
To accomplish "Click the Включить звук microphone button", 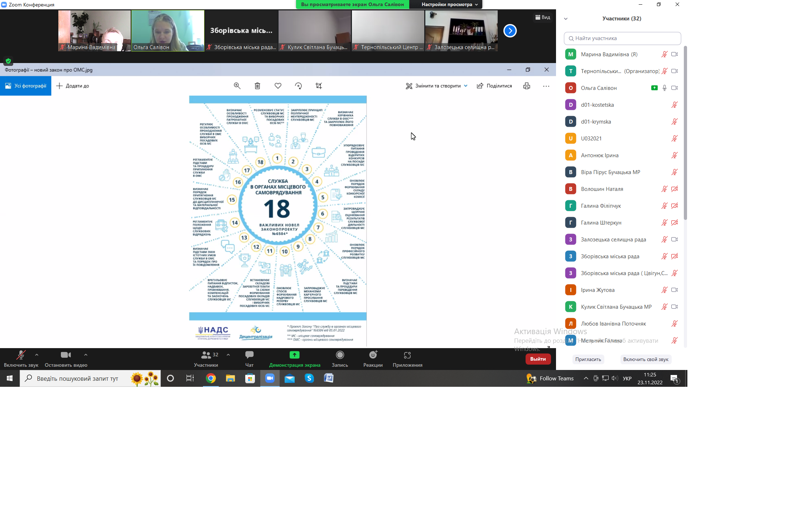I will coord(21,359).
